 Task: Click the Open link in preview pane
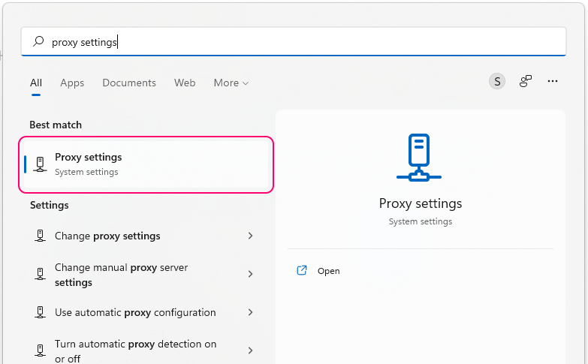[x=328, y=271]
